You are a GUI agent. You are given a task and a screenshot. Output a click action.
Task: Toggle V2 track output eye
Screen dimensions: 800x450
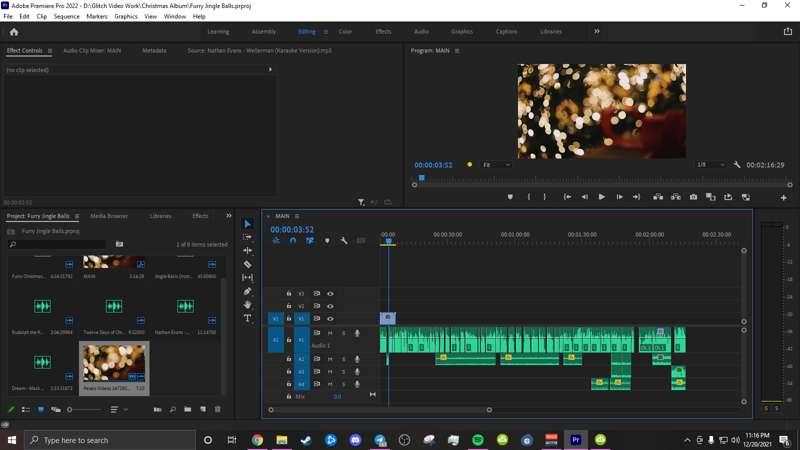point(330,306)
